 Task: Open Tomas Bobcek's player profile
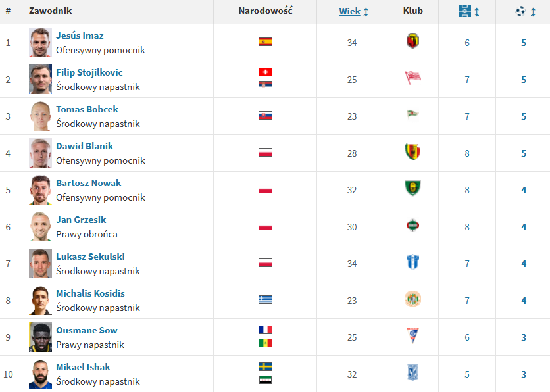coord(87,109)
